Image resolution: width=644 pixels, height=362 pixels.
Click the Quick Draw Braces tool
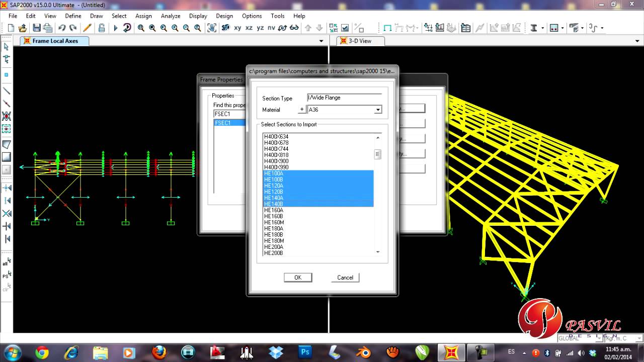coord(7,116)
